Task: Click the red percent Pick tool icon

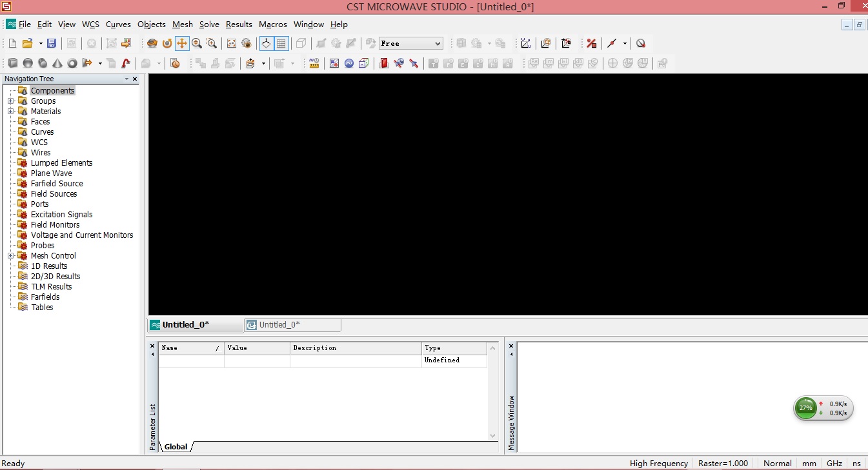Action: [x=591, y=43]
